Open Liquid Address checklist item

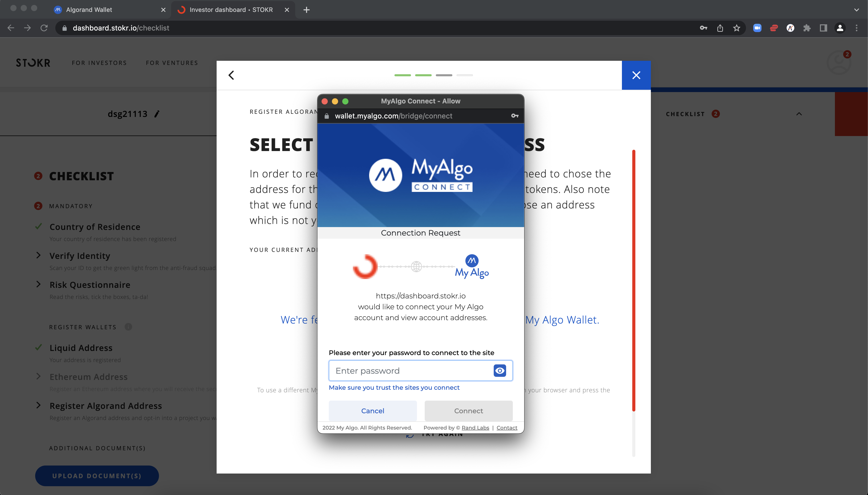coord(81,348)
